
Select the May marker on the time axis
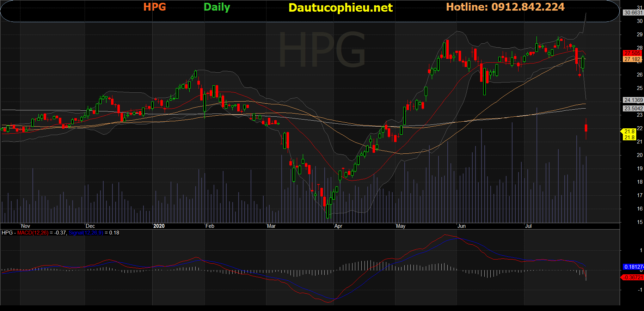pos(400,226)
